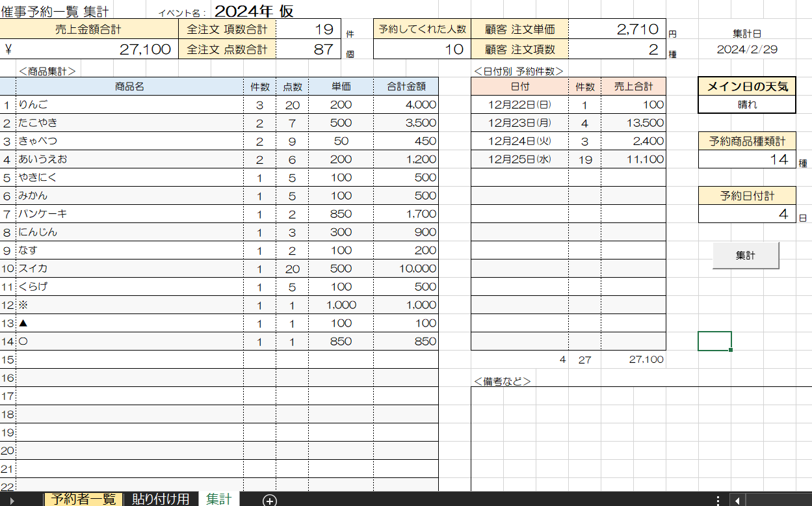Select the weather cell showing 晴れ

coord(746,104)
